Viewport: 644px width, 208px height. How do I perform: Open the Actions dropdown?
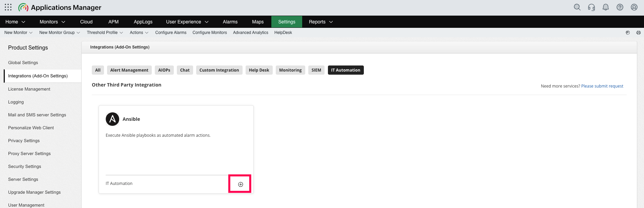coord(139,33)
